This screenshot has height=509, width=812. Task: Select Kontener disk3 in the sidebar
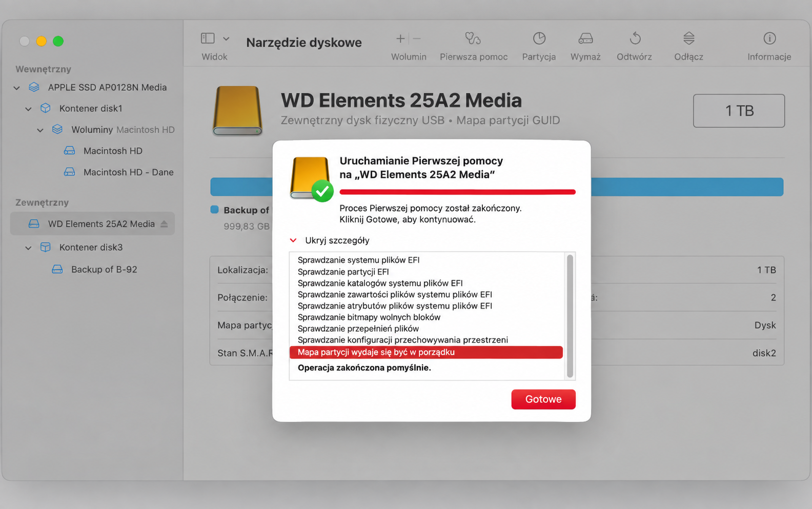[x=92, y=247]
